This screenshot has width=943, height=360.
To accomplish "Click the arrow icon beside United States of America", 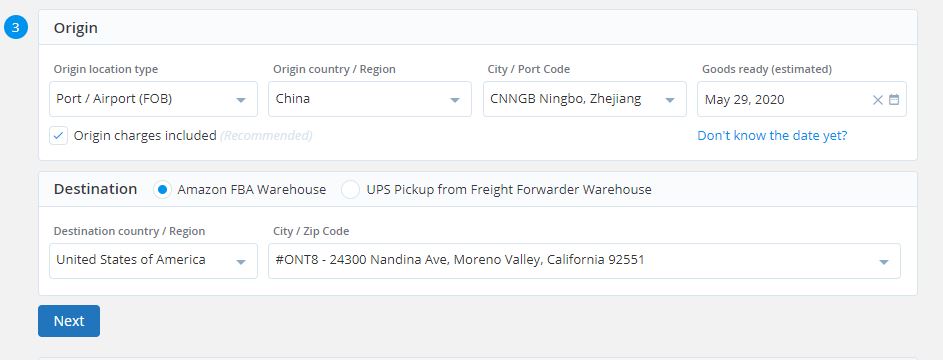I will (x=241, y=262).
